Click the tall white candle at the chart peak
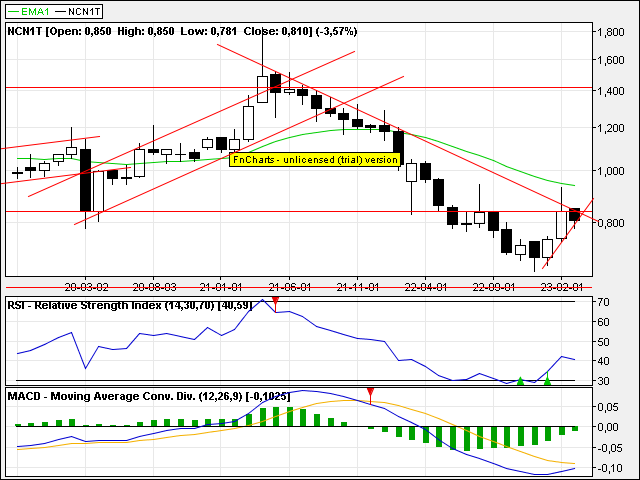640x480 pixels. click(x=262, y=89)
